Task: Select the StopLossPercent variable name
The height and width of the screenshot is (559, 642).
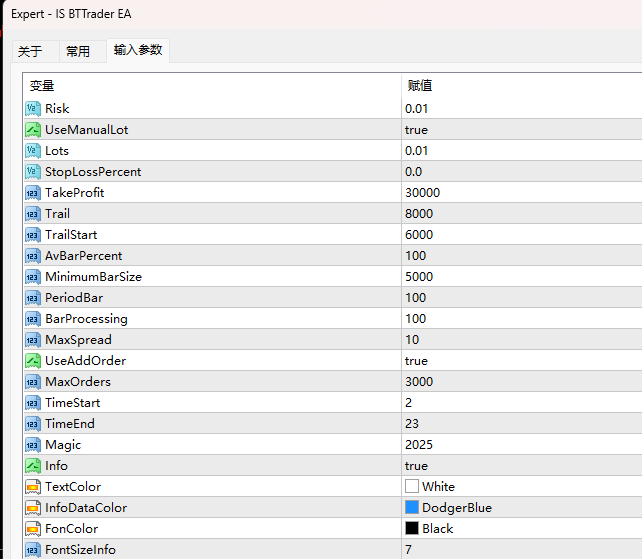Action: point(93,172)
